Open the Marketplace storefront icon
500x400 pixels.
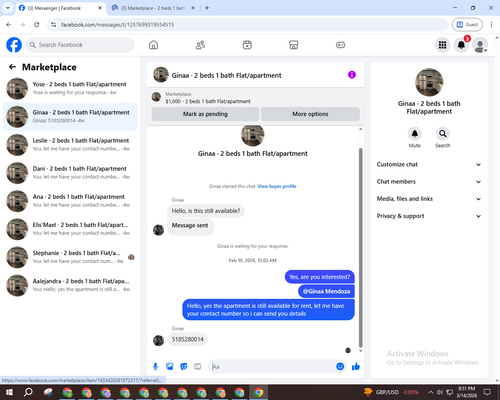pos(294,45)
